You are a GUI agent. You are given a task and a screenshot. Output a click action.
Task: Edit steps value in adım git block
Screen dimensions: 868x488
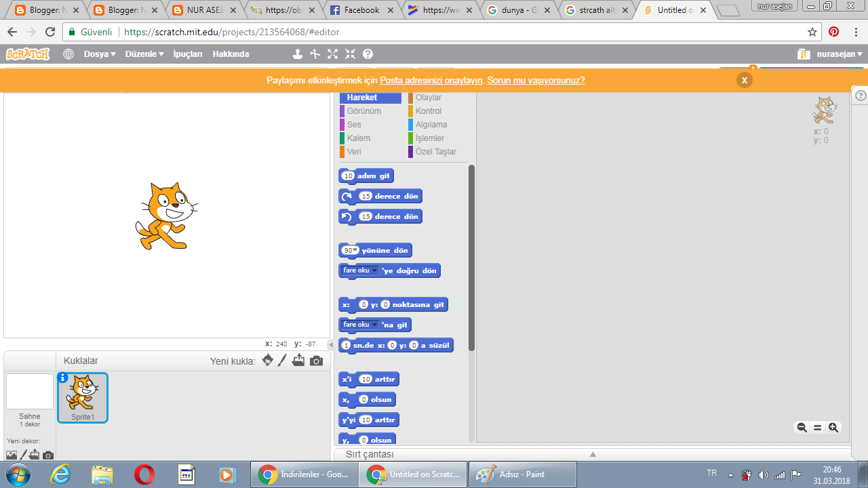click(349, 176)
